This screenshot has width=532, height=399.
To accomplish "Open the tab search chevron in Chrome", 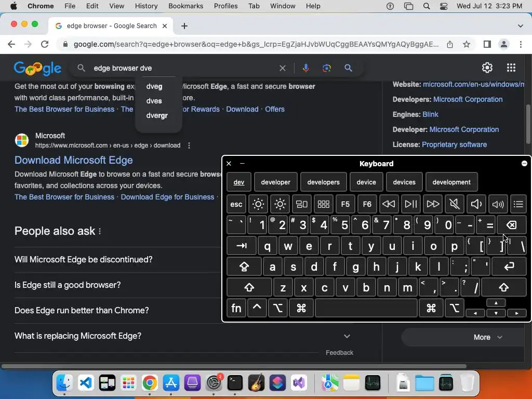I will click(x=521, y=26).
